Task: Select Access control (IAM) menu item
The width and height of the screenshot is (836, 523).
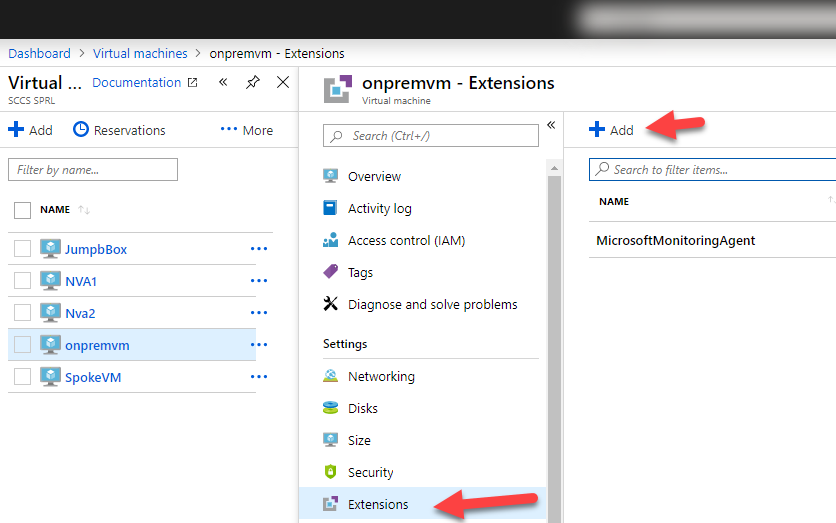Action: click(x=406, y=240)
